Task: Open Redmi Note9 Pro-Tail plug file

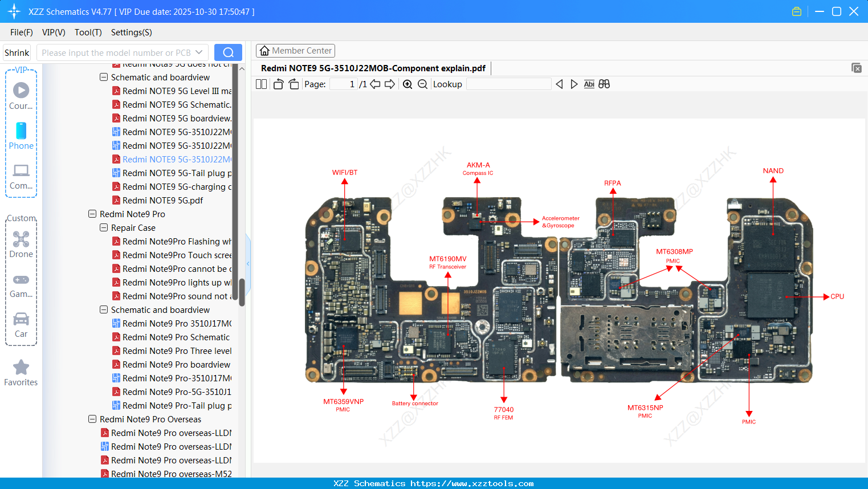Action: coord(172,406)
